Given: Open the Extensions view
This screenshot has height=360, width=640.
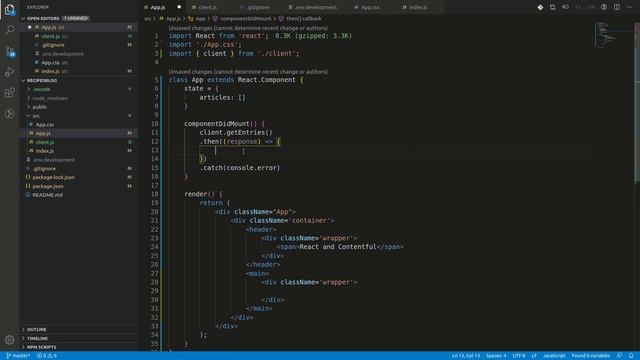Looking at the screenshot, I should 10,93.
